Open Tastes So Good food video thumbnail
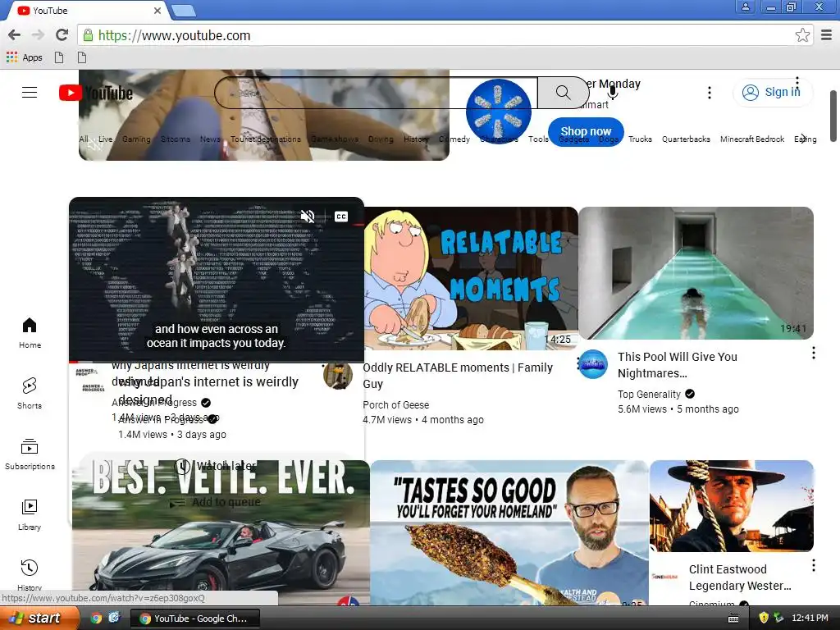This screenshot has height=630, width=840. click(x=509, y=532)
